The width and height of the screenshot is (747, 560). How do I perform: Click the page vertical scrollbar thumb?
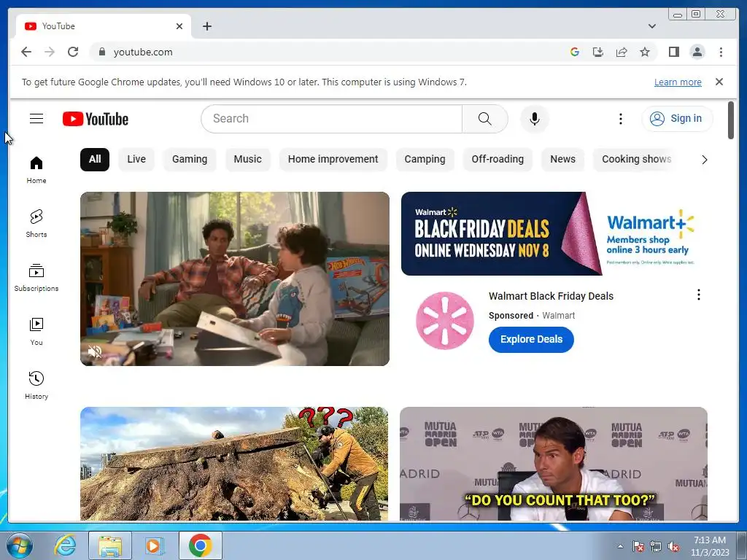731,120
